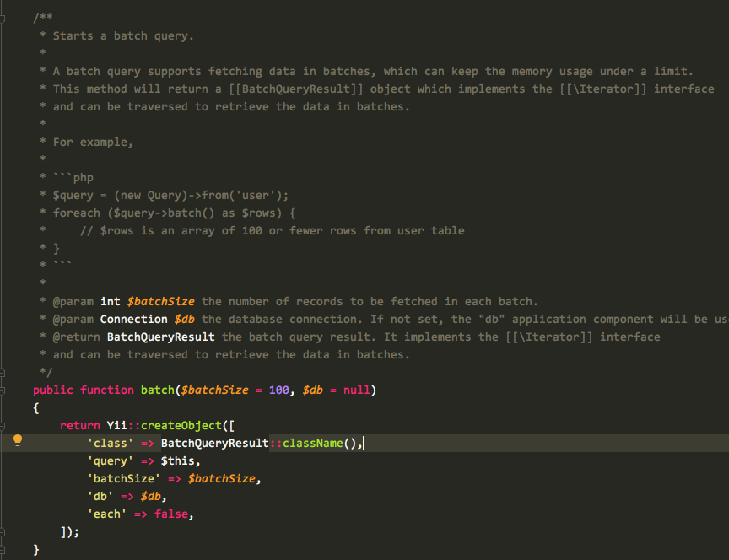Screen dimensions: 729x560
Task: Click the 'public' keyword
Action: pyautogui.click(x=53, y=390)
